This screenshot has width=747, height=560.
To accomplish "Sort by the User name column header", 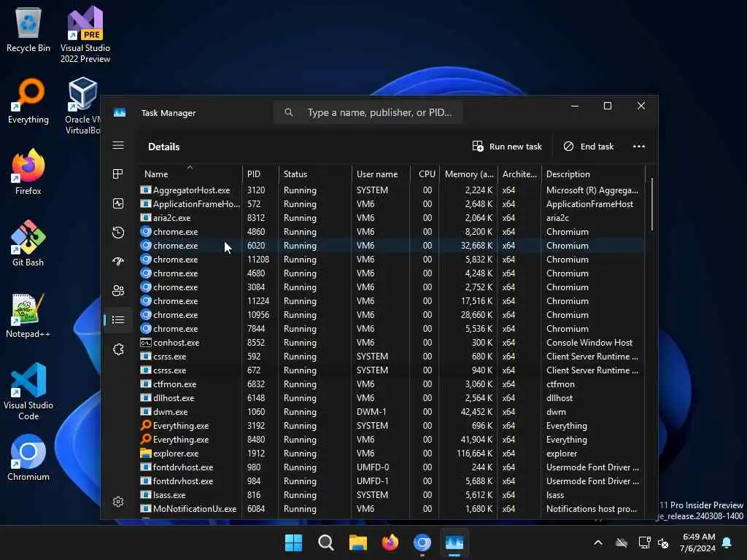I will coord(381,174).
